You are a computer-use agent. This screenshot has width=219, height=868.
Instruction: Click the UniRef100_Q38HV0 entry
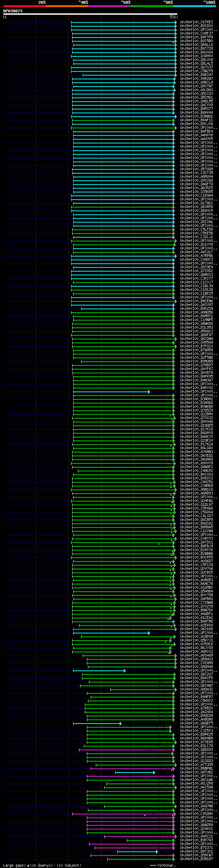[x=196, y=56]
